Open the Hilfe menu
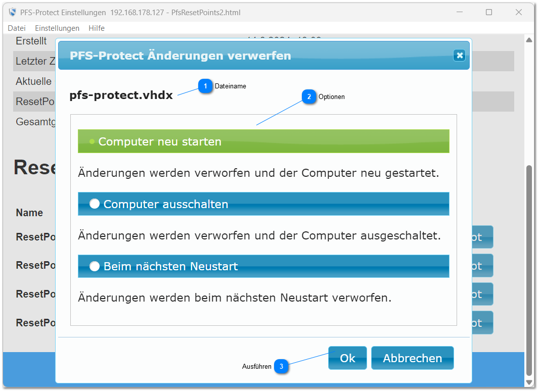 point(96,28)
